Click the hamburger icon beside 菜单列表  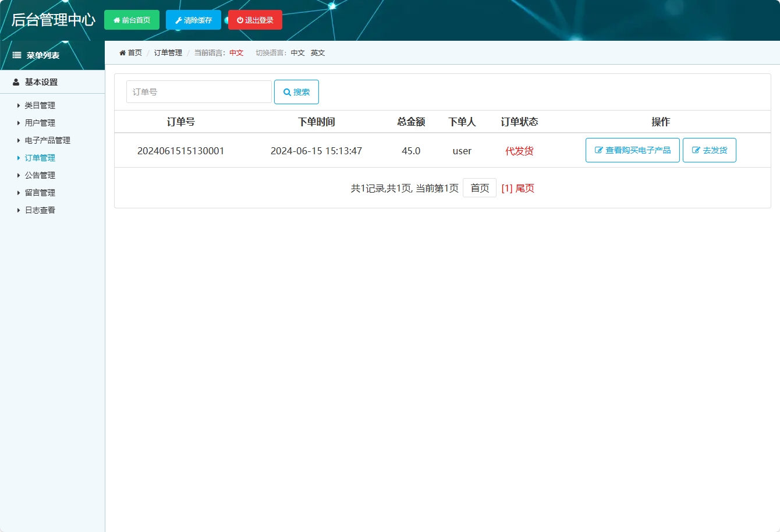click(x=16, y=55)
